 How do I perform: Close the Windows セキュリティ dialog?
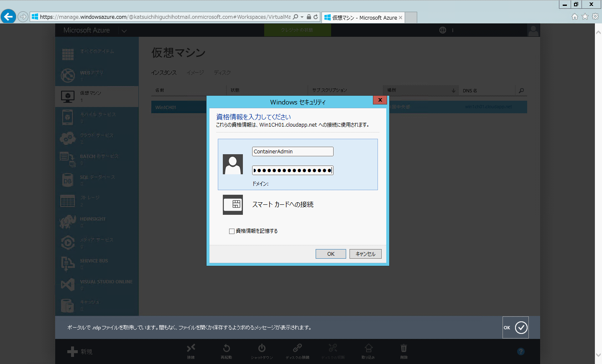[x=380, y=100]
